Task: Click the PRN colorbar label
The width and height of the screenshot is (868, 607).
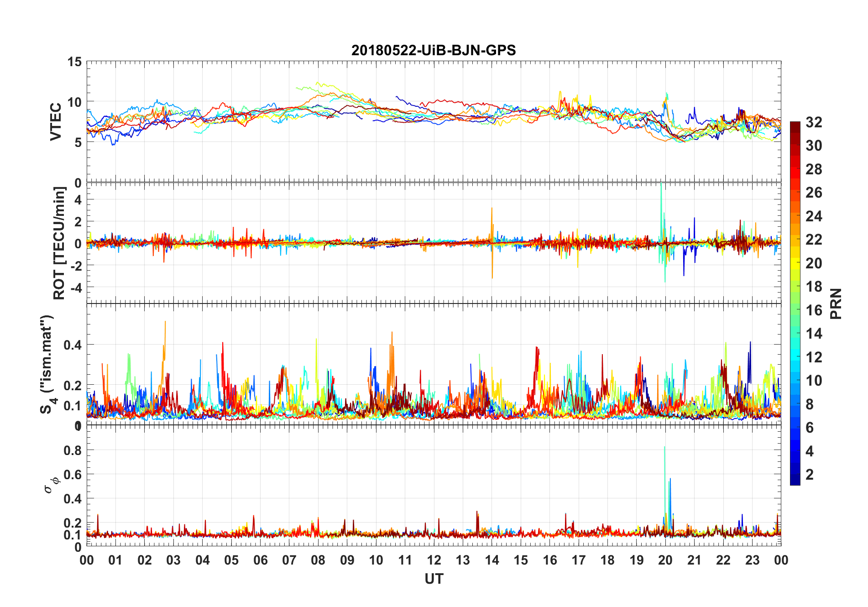Action: pos(836,303)
